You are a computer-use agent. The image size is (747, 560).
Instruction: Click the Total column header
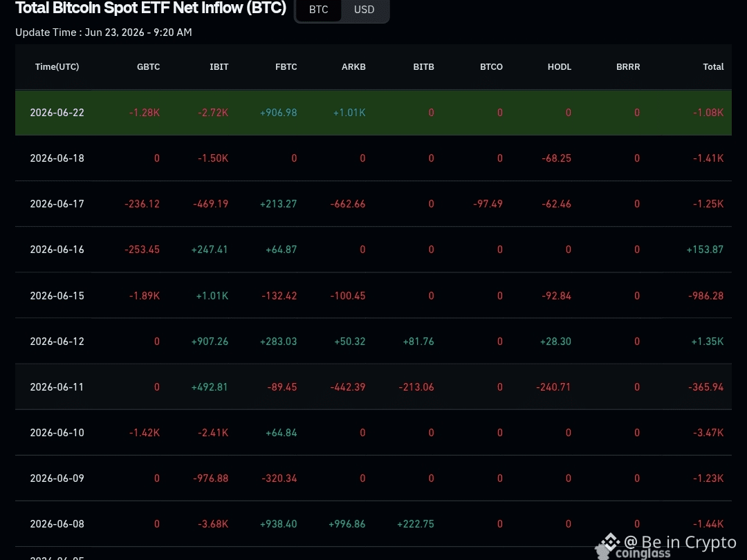(x=713, y=66)
